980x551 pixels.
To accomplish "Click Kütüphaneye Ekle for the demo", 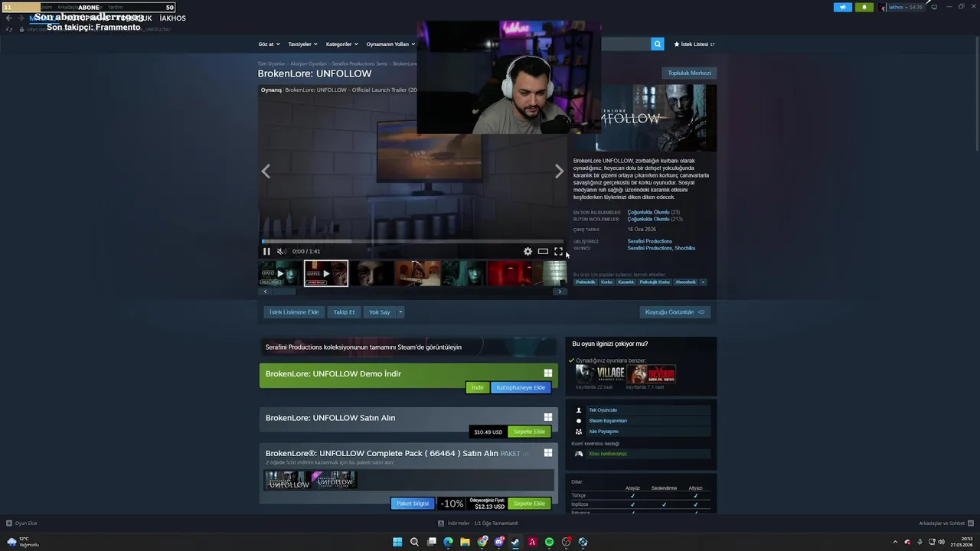I will click(x=521, y=387).
